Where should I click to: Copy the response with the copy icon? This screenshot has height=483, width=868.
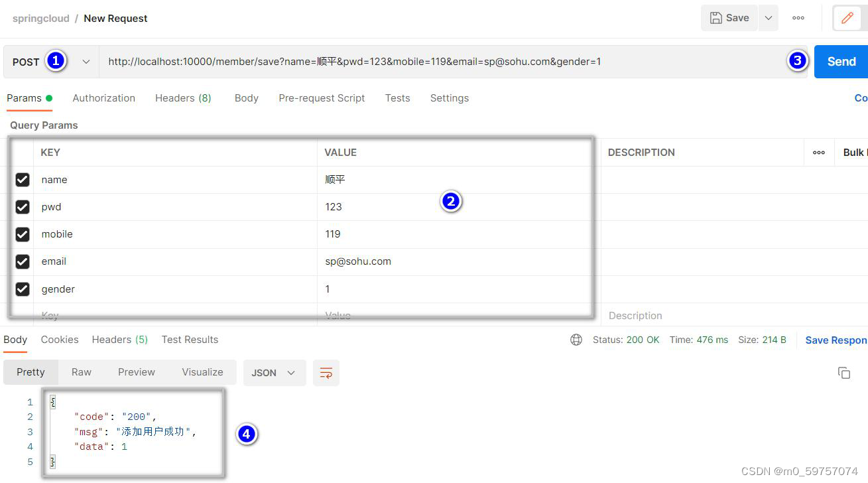pos(844,373)
